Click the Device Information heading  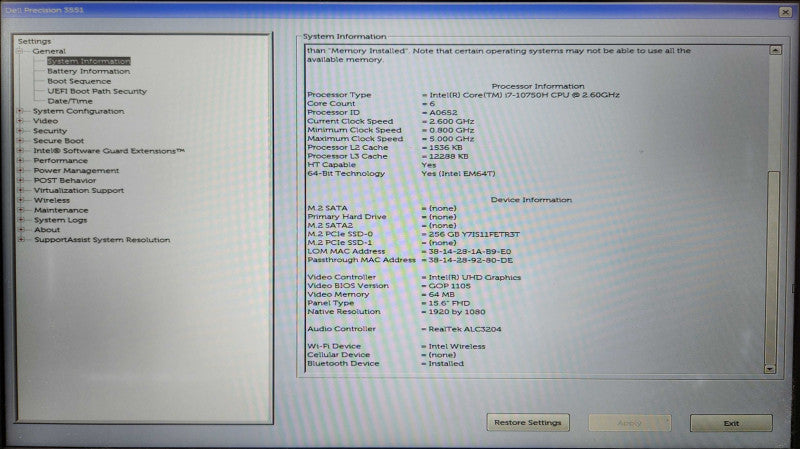point(531,200)
